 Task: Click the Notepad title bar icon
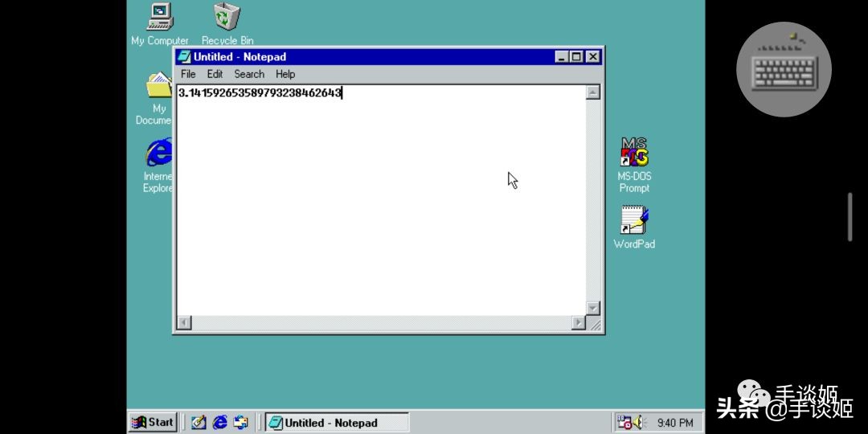(184, 56)
